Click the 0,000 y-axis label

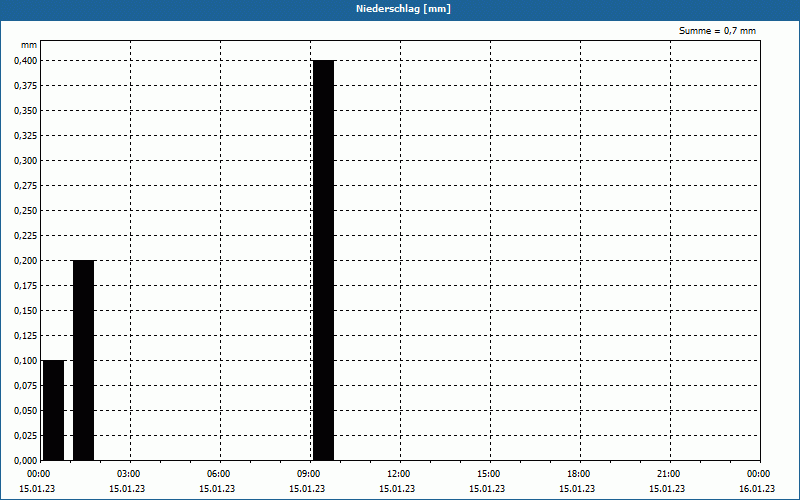click(26, 461)
